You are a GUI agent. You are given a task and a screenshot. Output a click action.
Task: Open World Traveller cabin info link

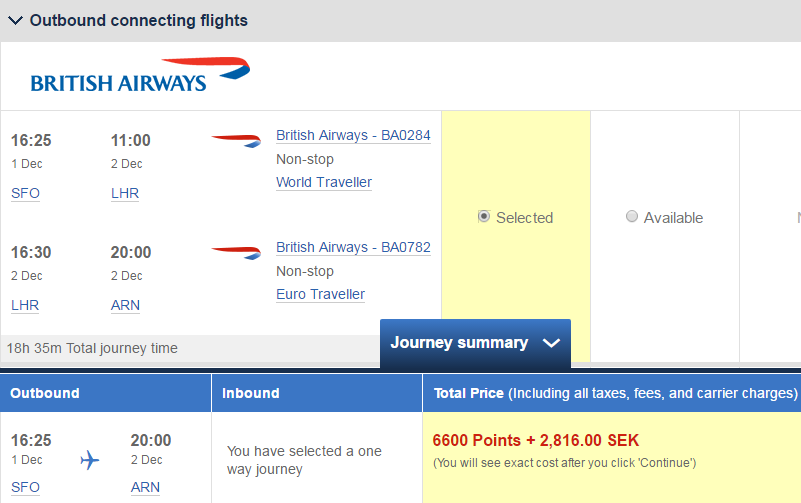pyautogui.click(x=324, y=182)
